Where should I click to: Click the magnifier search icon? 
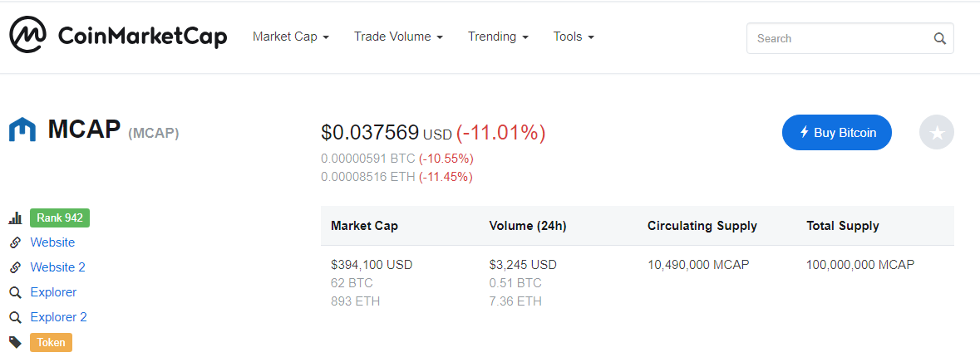click(939, 38)
